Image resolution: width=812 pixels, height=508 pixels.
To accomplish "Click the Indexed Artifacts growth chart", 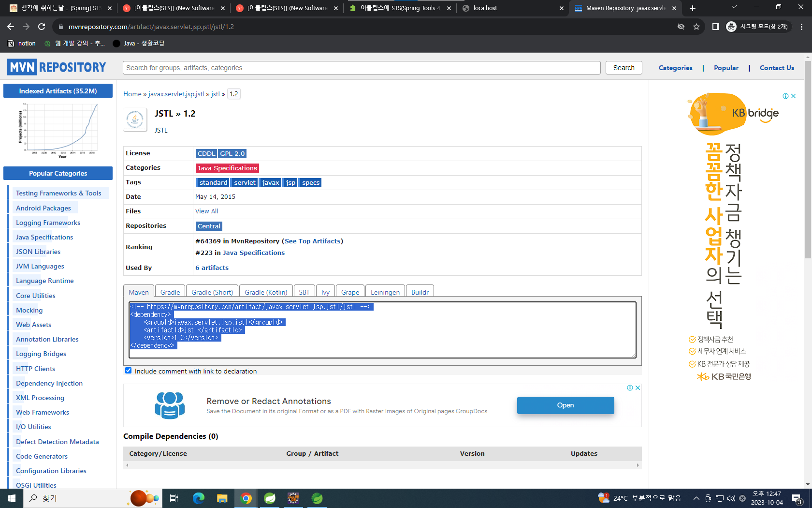I will click(58, 130).
